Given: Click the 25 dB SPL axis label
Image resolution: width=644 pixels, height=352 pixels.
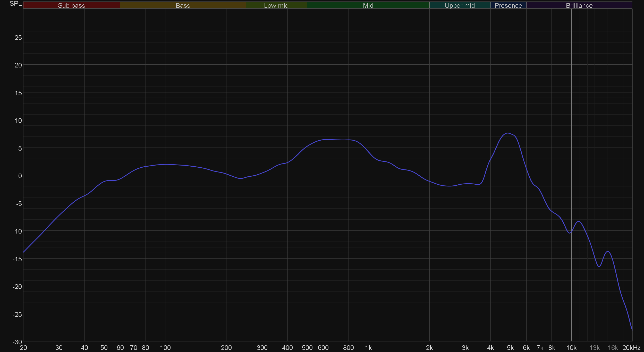Looking at the screenshot, I should tap(18, 38).
